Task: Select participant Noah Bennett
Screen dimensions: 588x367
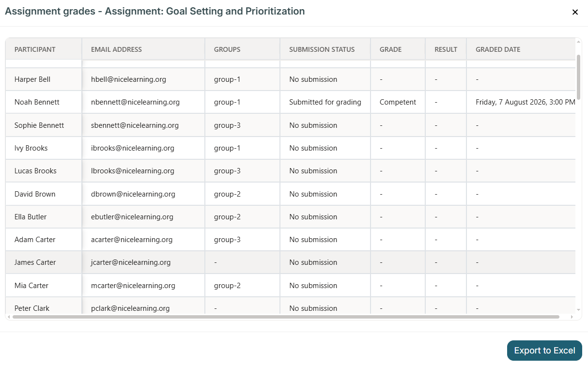Action: click(37, 102)
